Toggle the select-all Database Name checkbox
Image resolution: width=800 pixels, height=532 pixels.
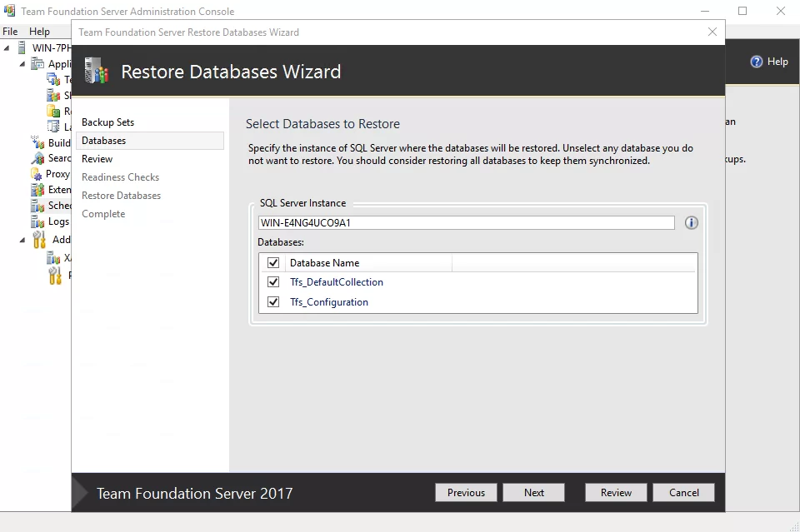click(273, 263)
